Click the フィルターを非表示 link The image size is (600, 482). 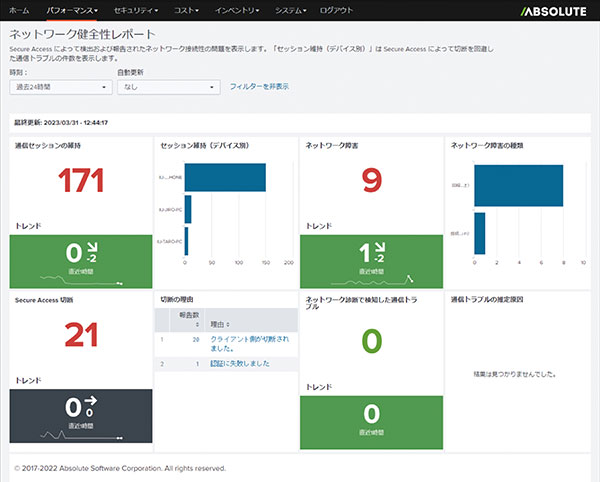[259, 87]
